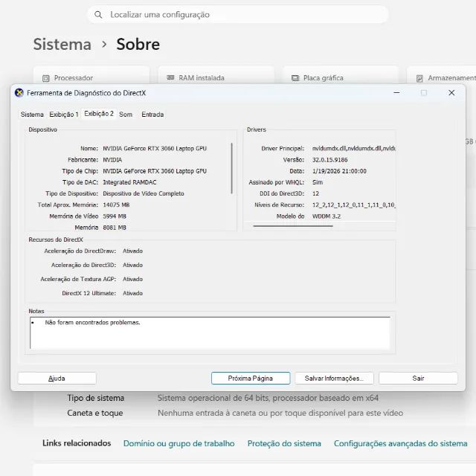This screenshot has height=476, width=476.
Task: Select the Exibição 2 tab
Action: [x=99, y=114]
